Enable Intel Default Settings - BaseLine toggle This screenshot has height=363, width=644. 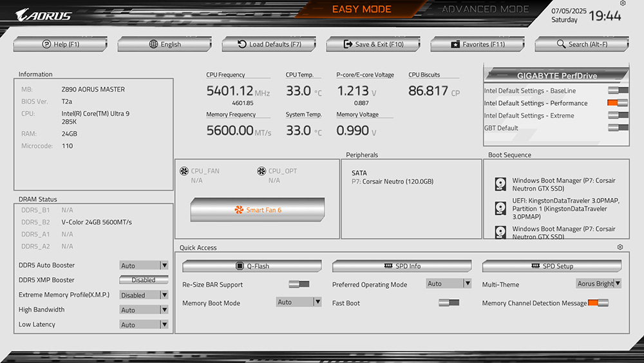pos(618,91)
